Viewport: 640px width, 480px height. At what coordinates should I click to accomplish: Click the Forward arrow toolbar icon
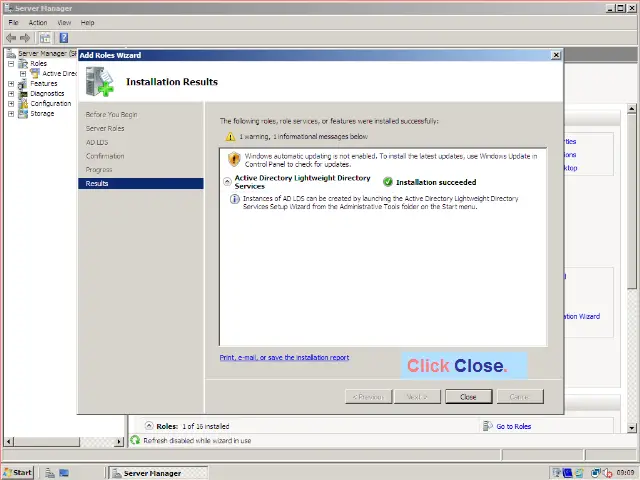click(25, 38)
